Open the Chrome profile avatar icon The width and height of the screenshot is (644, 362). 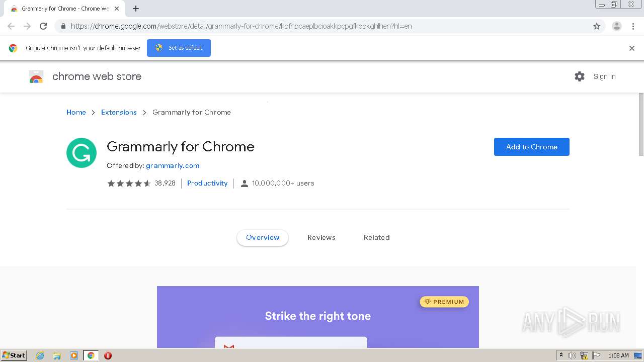616,26
